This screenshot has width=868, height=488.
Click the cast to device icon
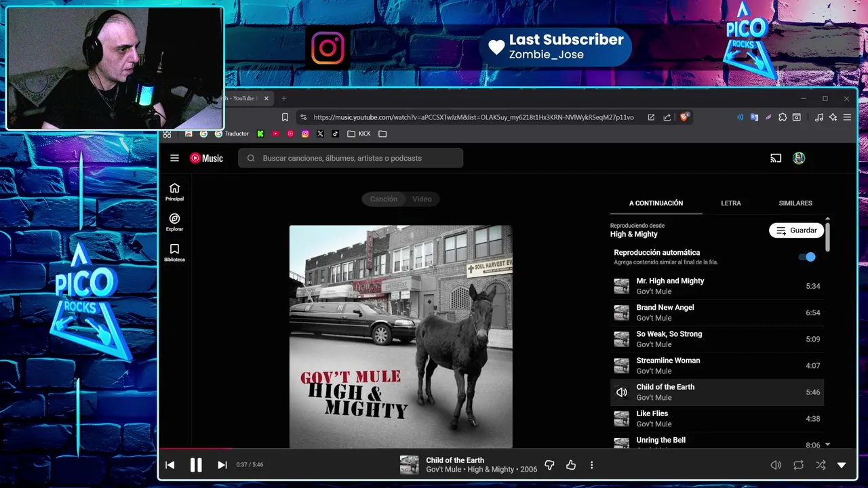(776, 158)
